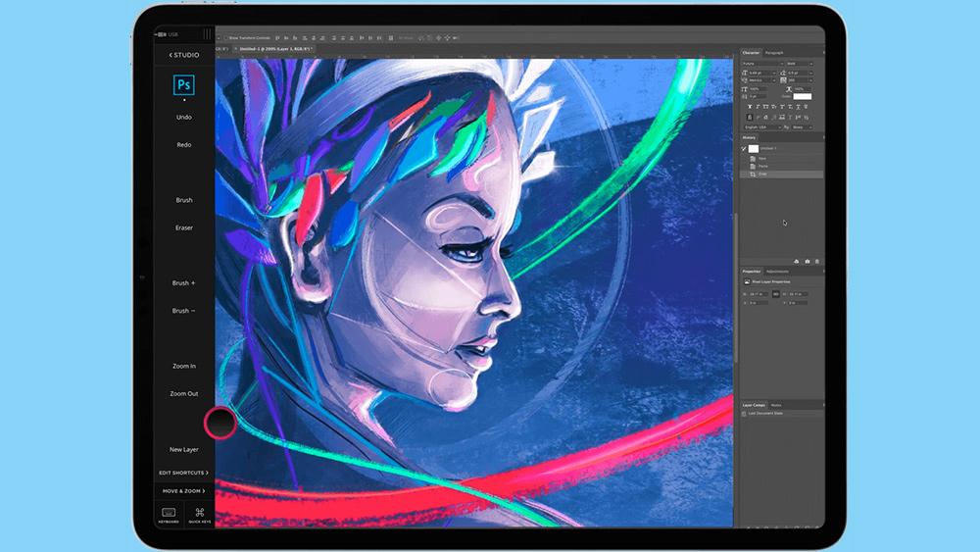The height and width of the screenshot is (552, 980).
Task: Tap the New Layer shortcut
Action: [x=184, y=450]
